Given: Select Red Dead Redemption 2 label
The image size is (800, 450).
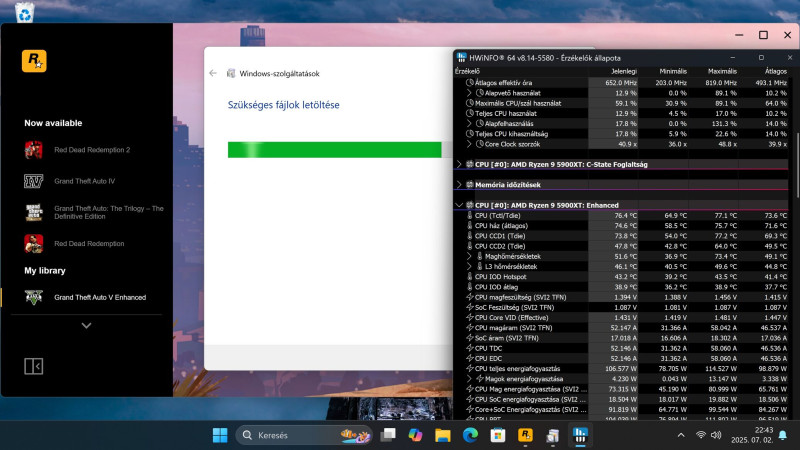Looking at the screenshot, I should [x=92, y=150].
